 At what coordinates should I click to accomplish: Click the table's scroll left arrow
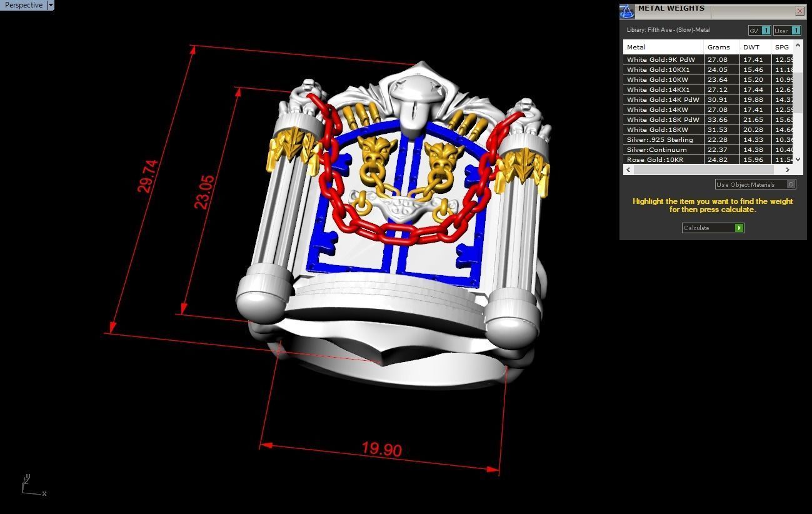click(628, 169)
